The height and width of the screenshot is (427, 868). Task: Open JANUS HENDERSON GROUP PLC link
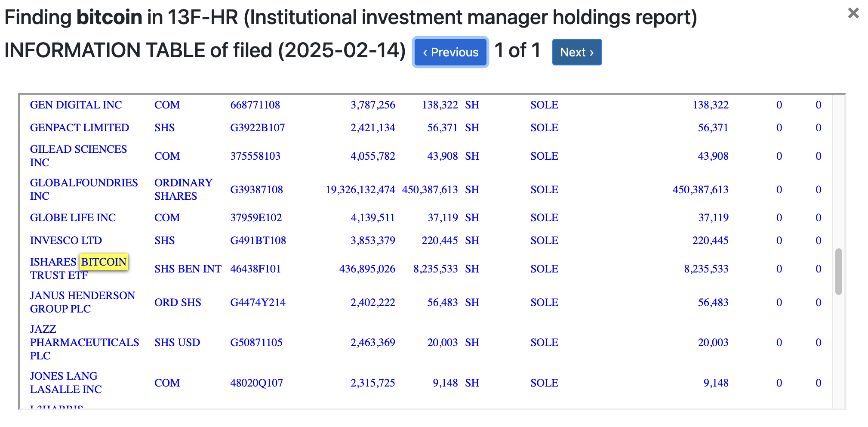click(x=82, y=302)
